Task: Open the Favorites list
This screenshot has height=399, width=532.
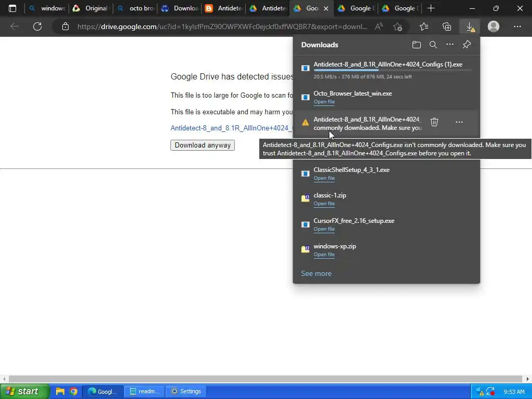Action: click(424, 26)
